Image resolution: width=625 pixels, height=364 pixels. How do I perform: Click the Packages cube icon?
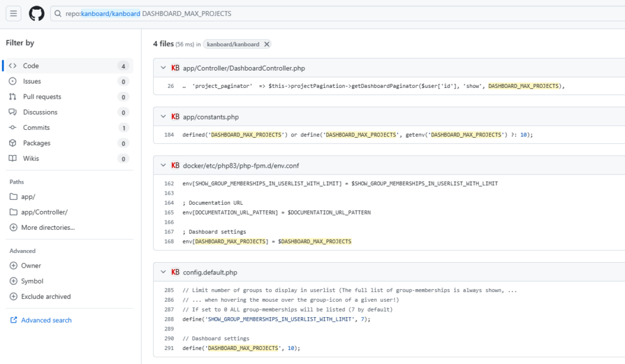pos(13,143)
